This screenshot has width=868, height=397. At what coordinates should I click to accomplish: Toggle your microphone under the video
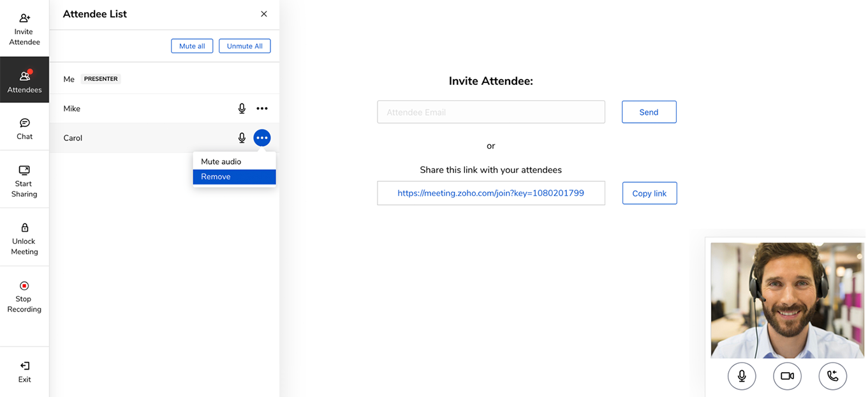742,376
